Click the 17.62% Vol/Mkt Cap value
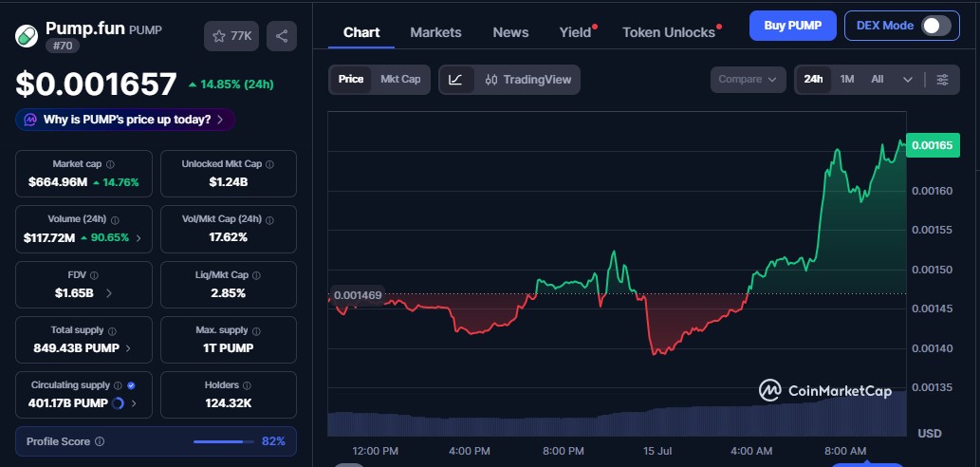Viewport: 980px width, 467px height. [x=228, y=237]
